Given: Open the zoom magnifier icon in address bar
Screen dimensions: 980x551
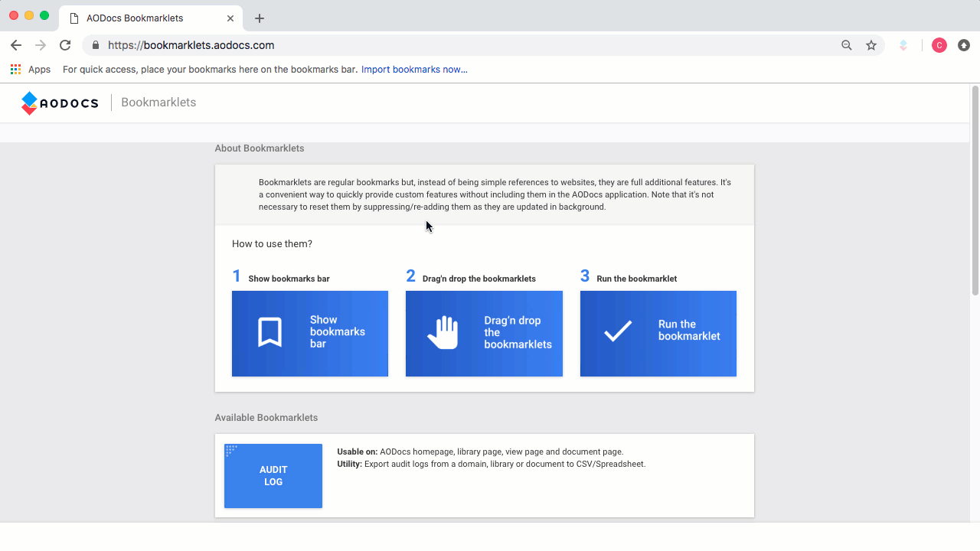Looking at the screenshot, I should coord(847,45).
